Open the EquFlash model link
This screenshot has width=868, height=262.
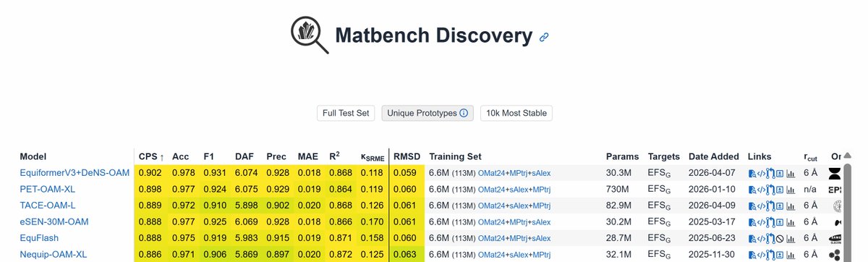point(39,238)
